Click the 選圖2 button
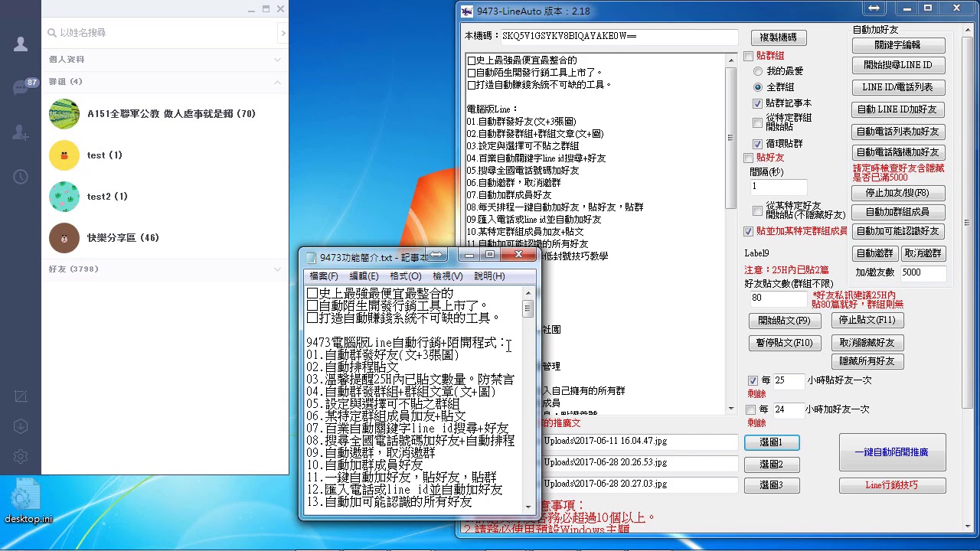 point(772,465)
